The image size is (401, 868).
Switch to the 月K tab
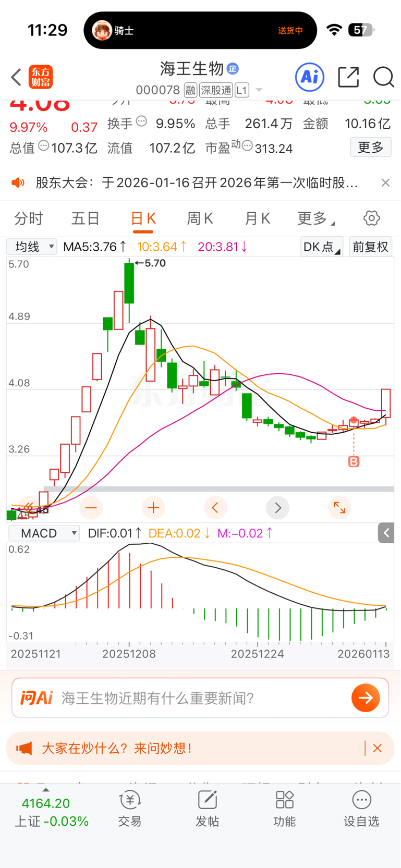257,218
